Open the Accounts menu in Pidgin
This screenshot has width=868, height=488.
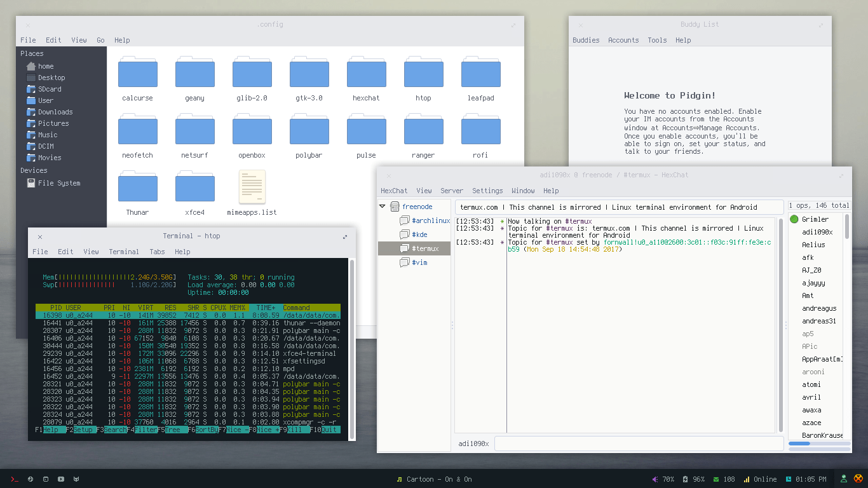coord(623,40)
